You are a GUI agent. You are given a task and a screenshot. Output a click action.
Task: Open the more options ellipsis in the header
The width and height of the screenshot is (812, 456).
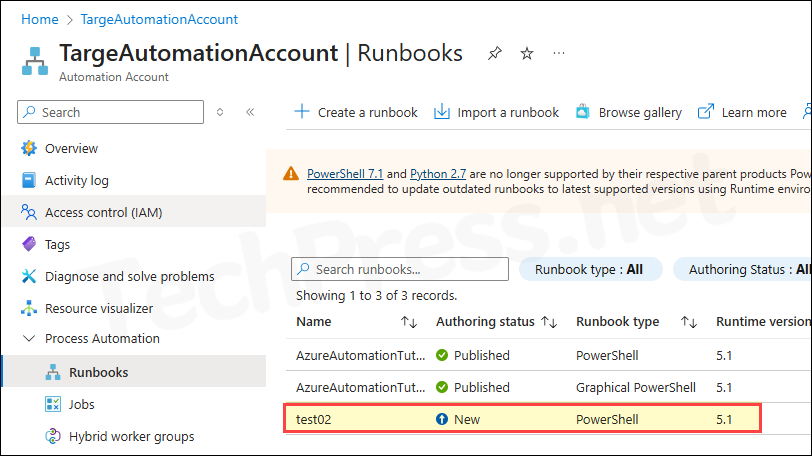(x=559, y=53)
